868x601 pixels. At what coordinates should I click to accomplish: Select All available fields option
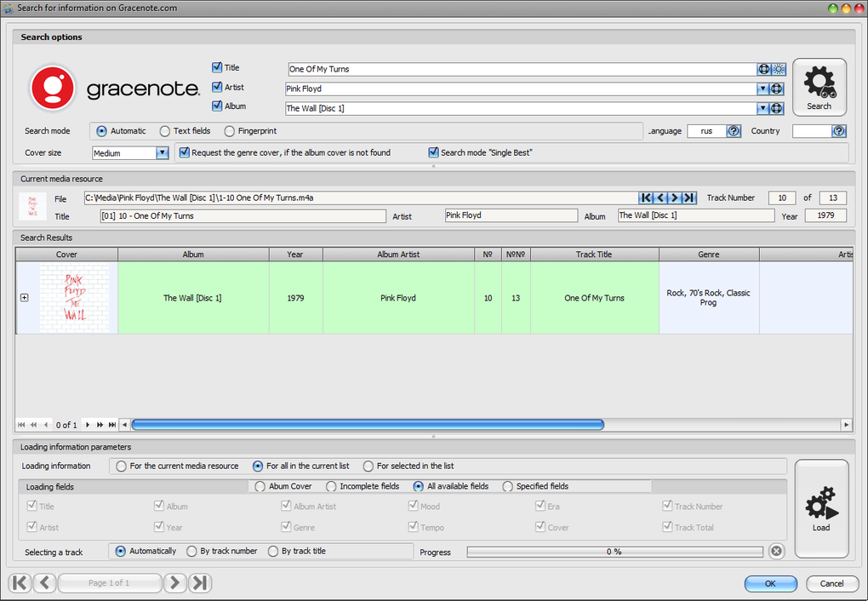[418, 486]
